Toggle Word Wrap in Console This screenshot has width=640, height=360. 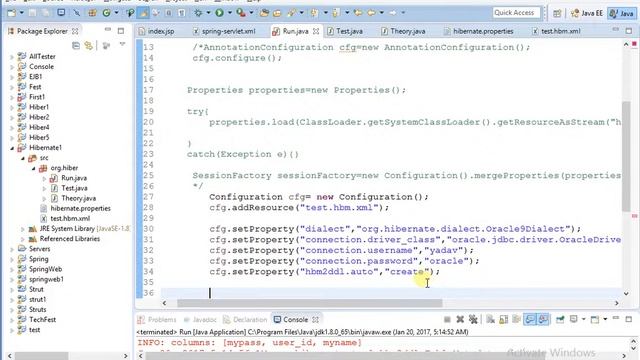(516, 319)
